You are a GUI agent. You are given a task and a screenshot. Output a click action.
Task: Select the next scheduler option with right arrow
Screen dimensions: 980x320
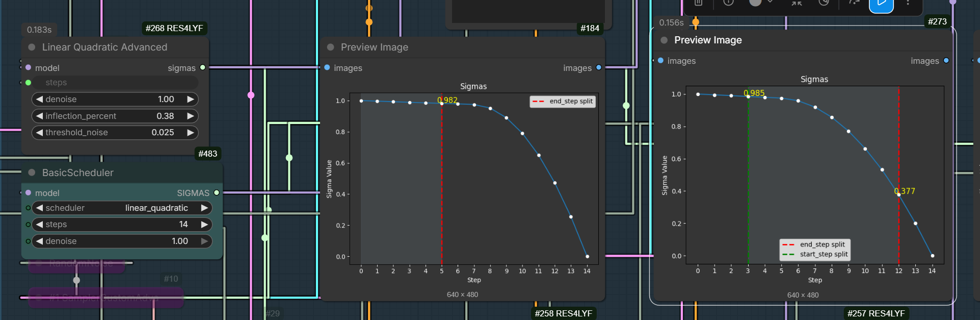(204, 208)
